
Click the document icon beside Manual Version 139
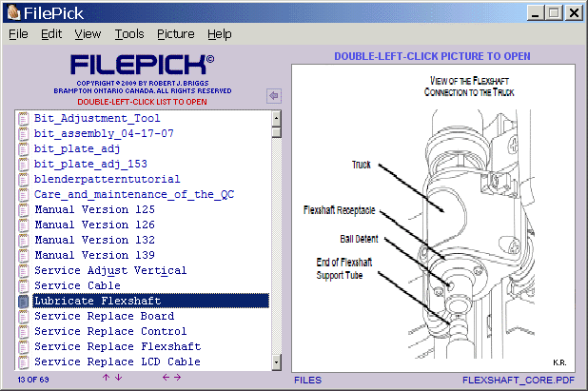[x=23, y=255]
